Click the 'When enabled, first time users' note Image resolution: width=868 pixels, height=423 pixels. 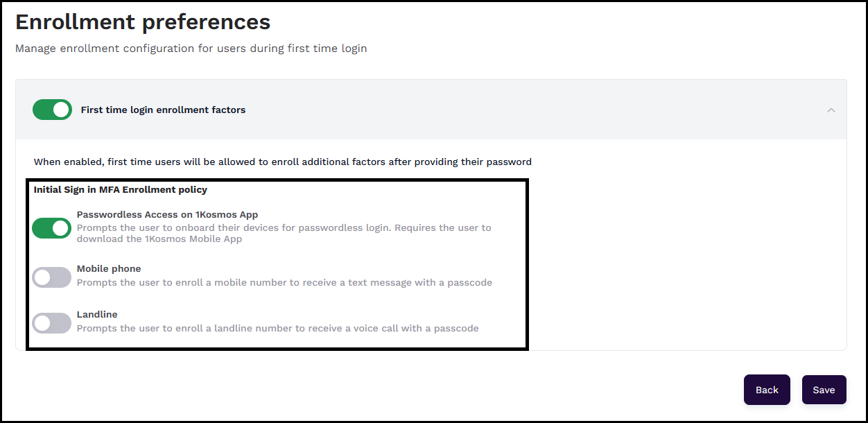[282, 162]
